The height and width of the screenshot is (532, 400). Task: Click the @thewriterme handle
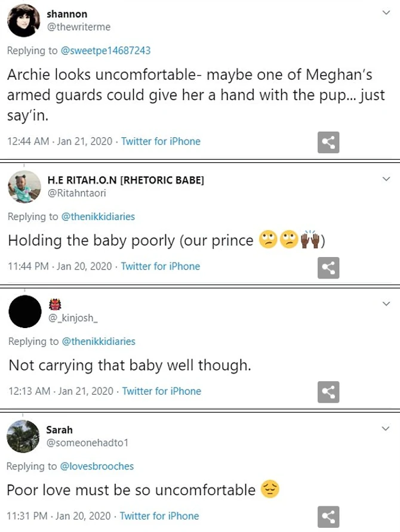click(79, 27)
